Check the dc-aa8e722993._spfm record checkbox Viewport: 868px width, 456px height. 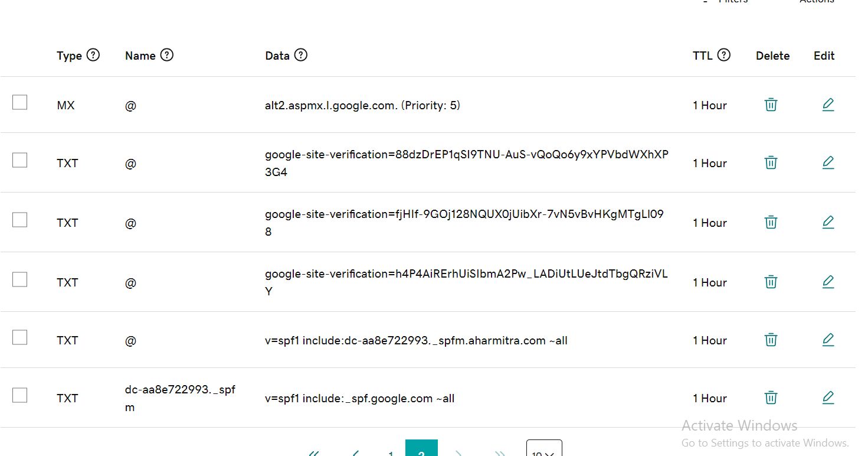(19, 395)
